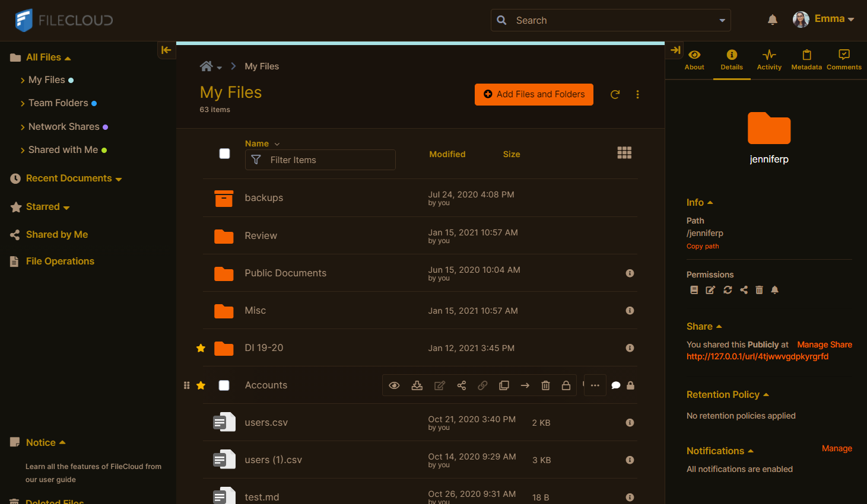Refresh the My Files listing
Image resolution: width=867 pixels, height=504 pixels.
pos(615,94)
